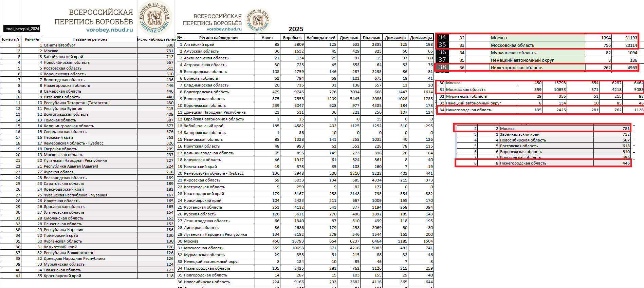Select the 'Амурская область' cell
644x288 pixels.
click(x=219, y=51)
